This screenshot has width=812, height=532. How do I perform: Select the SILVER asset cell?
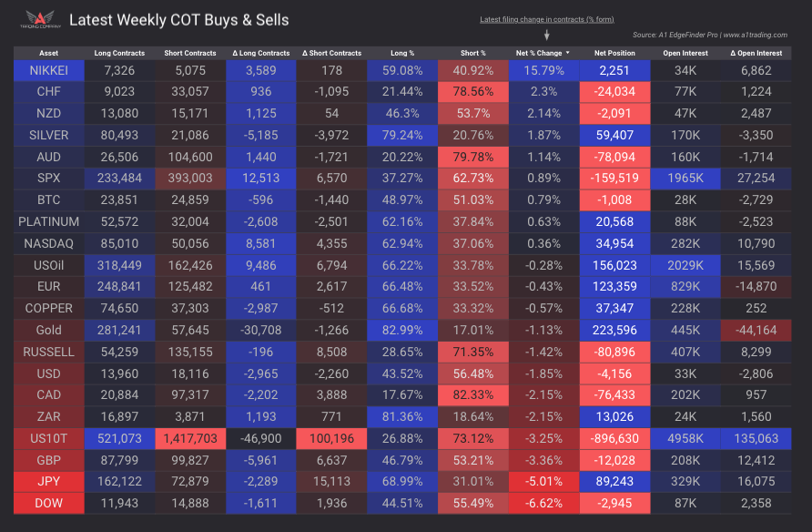point(48,135)
